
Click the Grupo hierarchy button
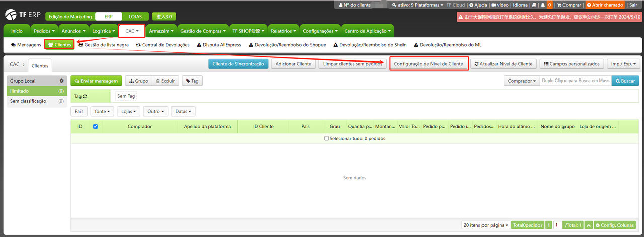pos(139,81)
